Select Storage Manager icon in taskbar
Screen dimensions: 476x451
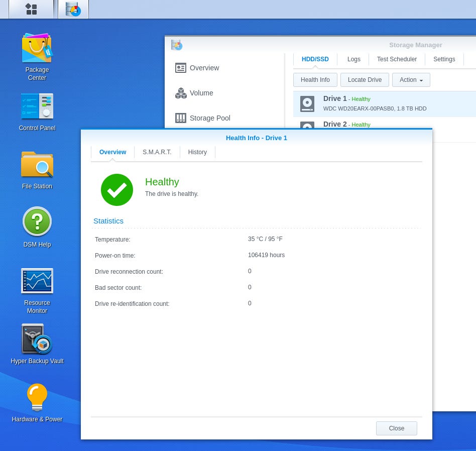[73, 9]
